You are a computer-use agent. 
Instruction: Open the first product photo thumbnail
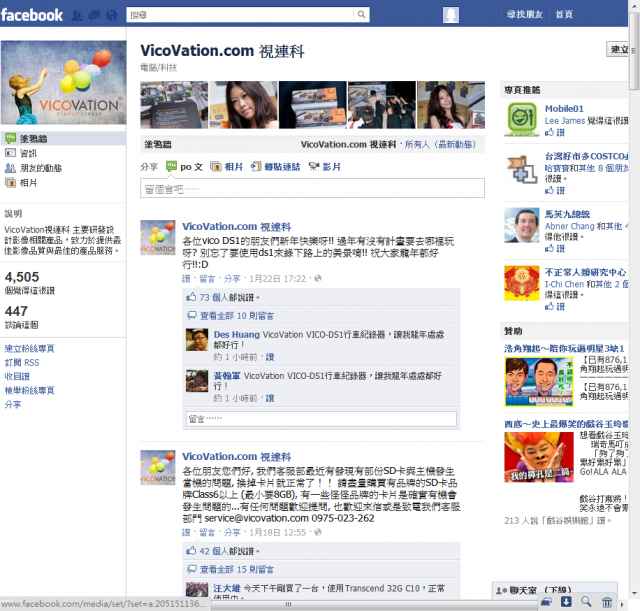(x=174, y=105)
